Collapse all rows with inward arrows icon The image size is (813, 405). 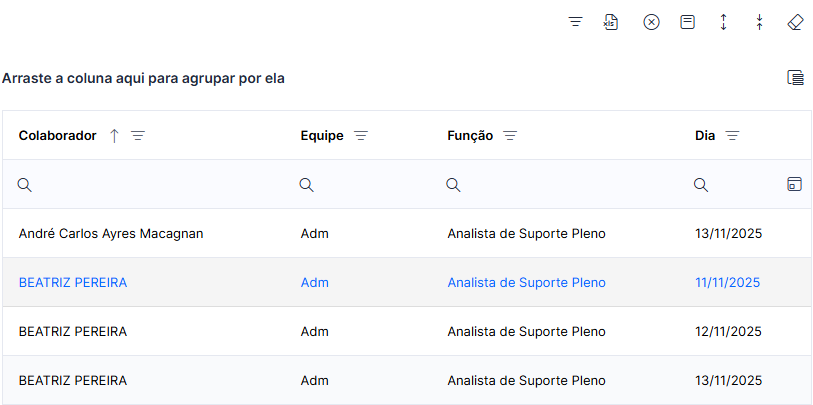pos(759,22)
